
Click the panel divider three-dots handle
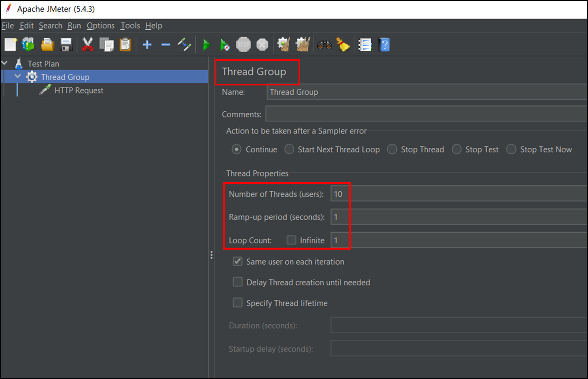[211, 255]
